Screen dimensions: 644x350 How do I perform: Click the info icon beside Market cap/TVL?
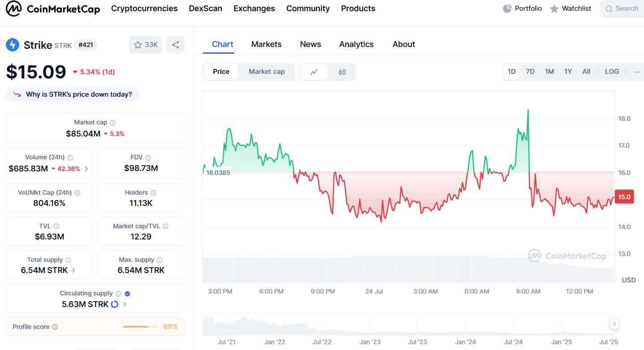coord(166,226)
